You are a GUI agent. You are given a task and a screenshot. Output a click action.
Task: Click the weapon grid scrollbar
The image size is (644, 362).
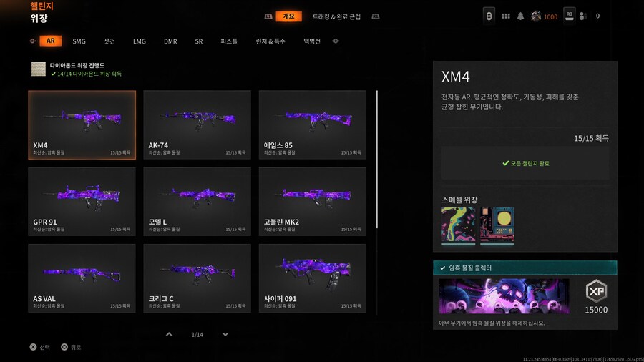pos(376,160)
